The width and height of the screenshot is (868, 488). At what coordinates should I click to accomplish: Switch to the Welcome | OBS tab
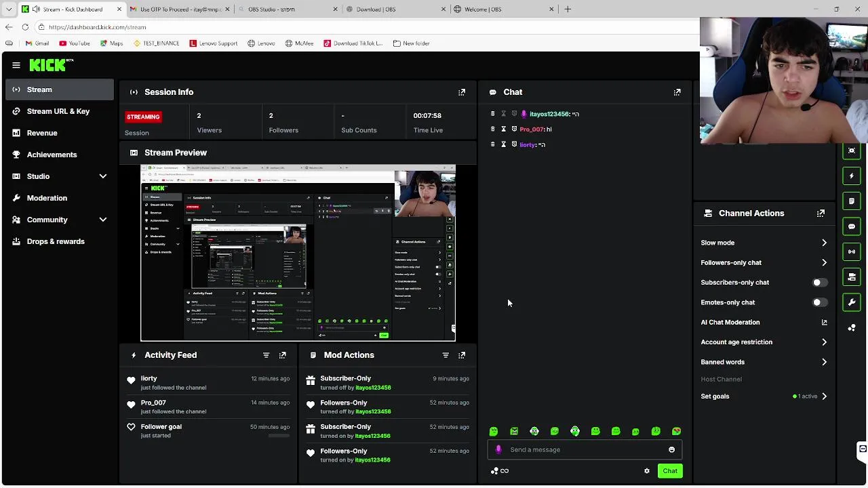(503, 9)
